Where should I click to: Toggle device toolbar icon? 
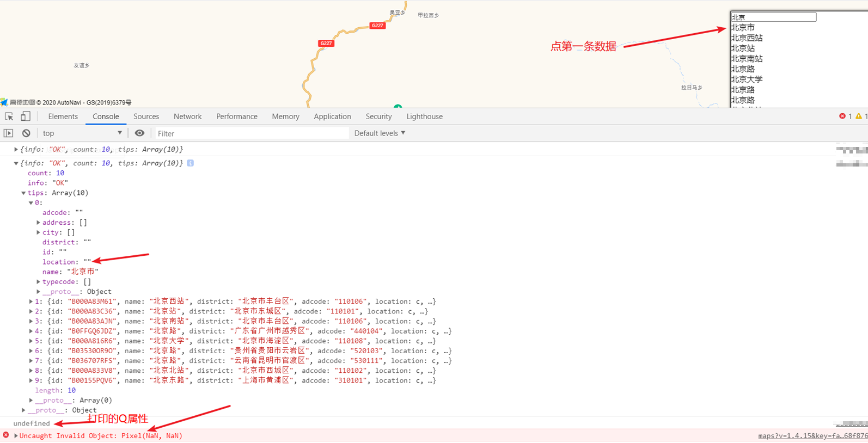tap(26, 116)
